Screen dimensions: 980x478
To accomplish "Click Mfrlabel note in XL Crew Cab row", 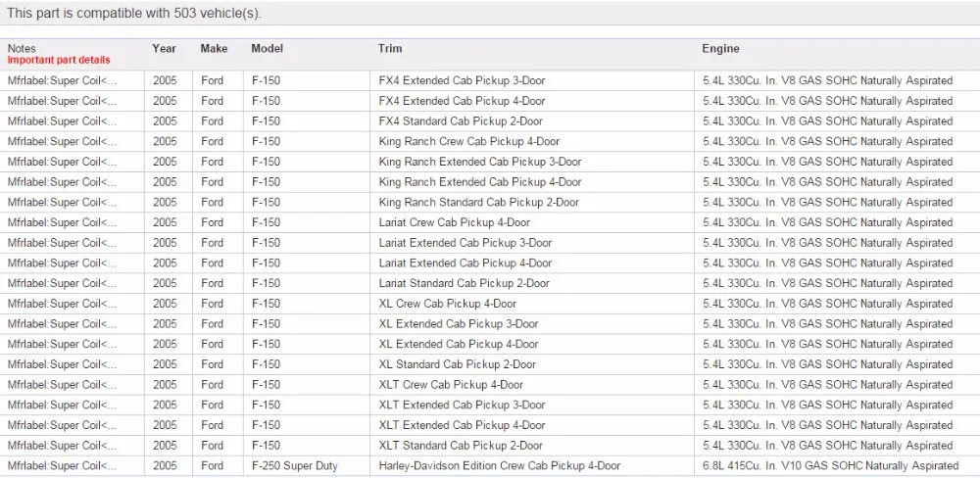I will (62, 304).
